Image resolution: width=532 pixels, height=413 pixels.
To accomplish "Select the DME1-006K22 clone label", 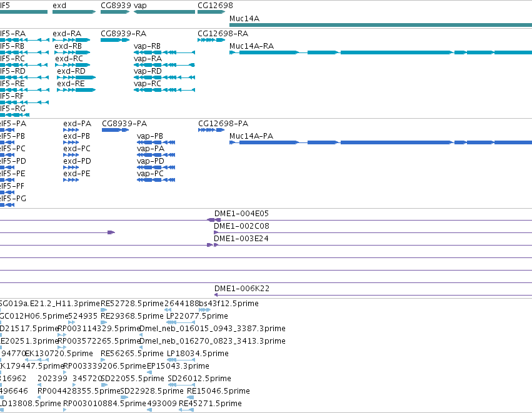I will point(242,289).
